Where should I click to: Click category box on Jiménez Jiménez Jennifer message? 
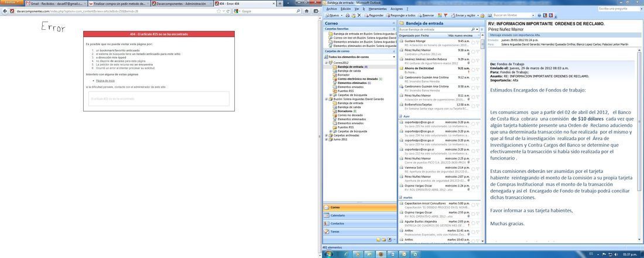click(x=473, y=59)
